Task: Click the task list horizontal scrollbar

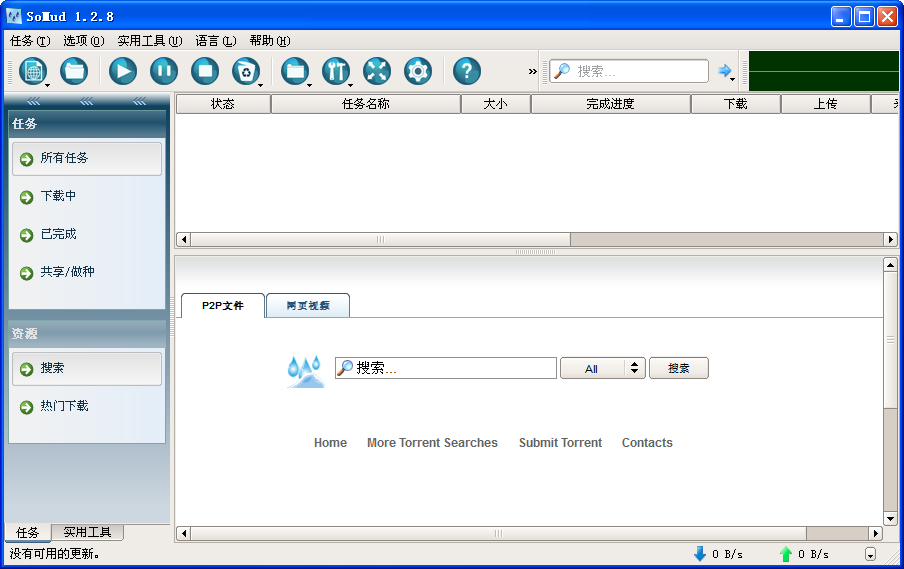Action: tap(380, 240)
